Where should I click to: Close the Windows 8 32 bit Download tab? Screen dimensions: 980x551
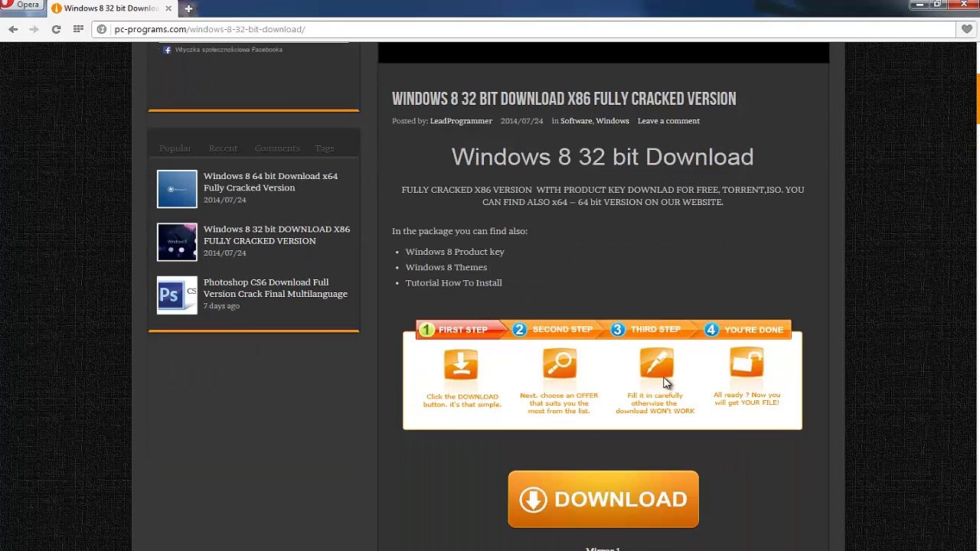tap(168, 8)
